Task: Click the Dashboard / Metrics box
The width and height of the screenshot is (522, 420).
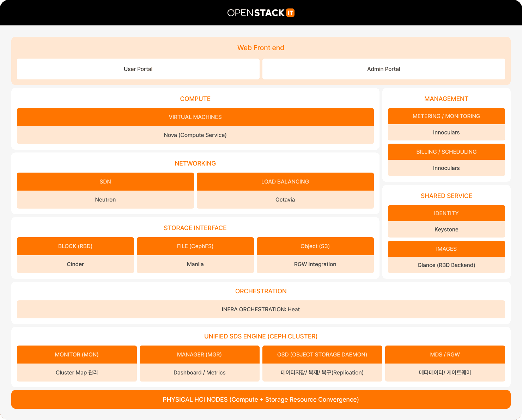Action: coord(200,372)
